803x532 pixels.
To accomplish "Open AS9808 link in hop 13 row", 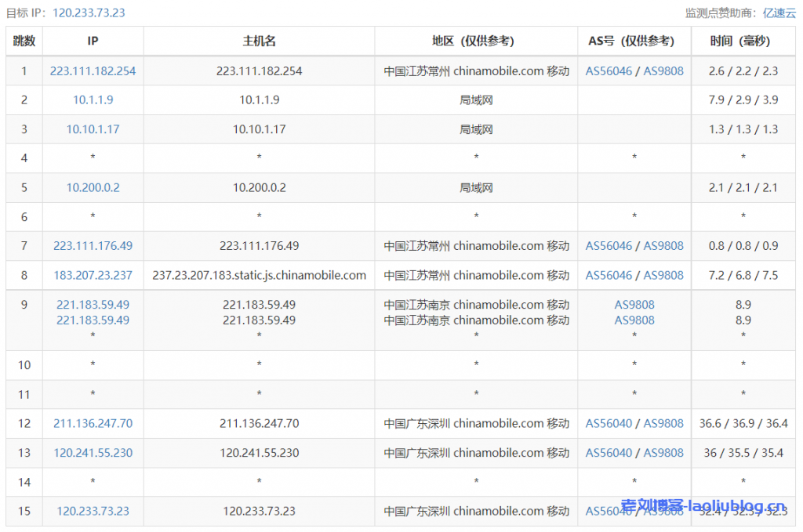I will tap(663, 453).
